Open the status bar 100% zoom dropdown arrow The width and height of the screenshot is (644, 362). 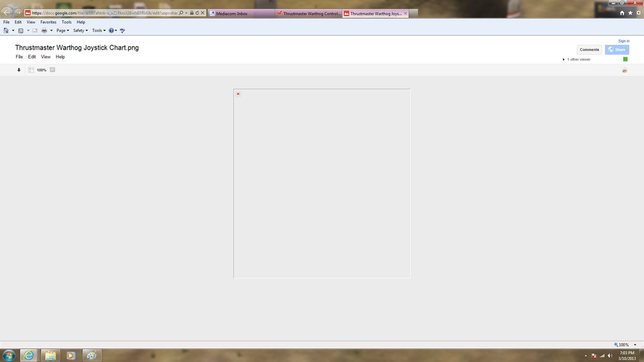(635, 345)
